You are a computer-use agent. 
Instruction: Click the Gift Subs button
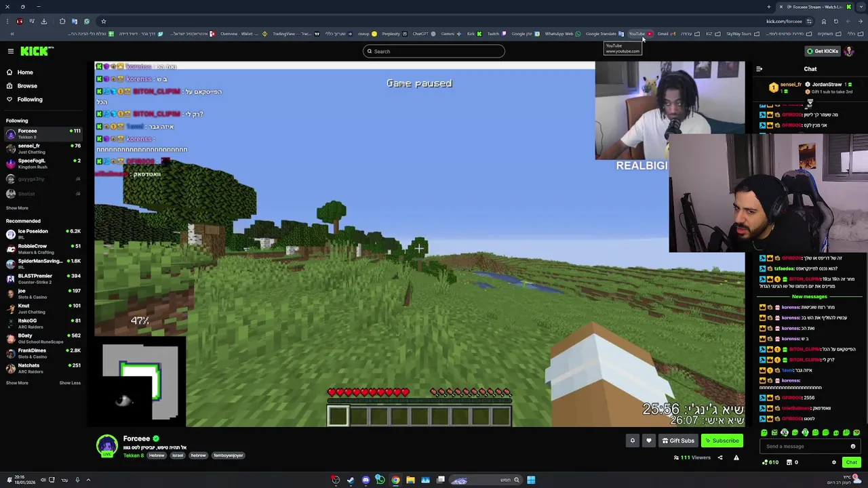click(x=678, y=441)
